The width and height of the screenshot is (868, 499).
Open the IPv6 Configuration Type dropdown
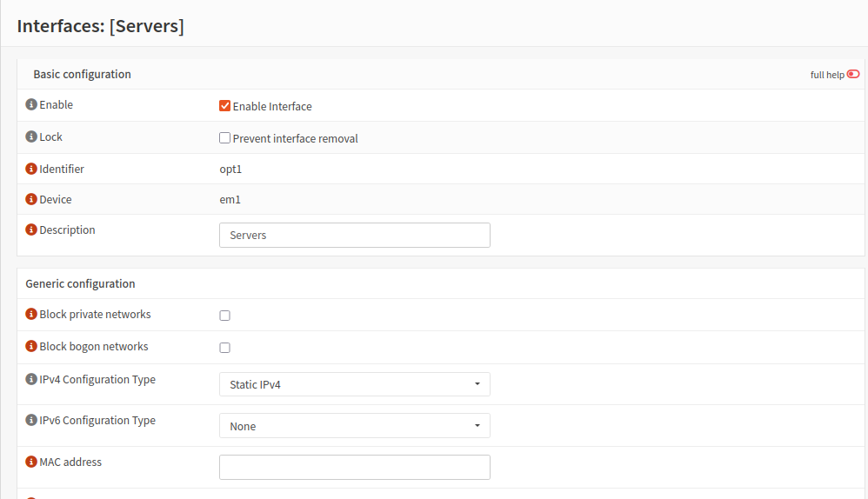pos(354,426)
